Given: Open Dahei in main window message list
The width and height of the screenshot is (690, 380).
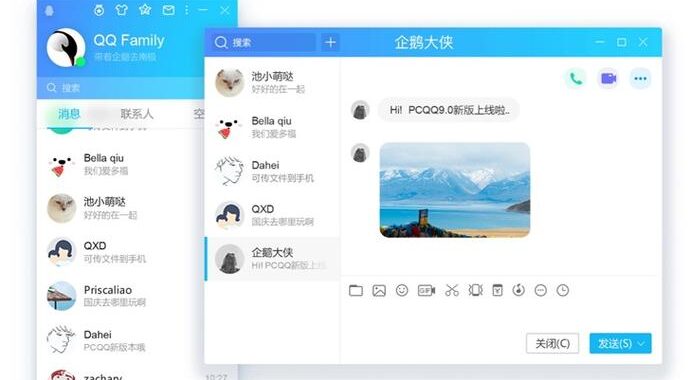Looking at the screenshot, I should click(x=121, y=340).
